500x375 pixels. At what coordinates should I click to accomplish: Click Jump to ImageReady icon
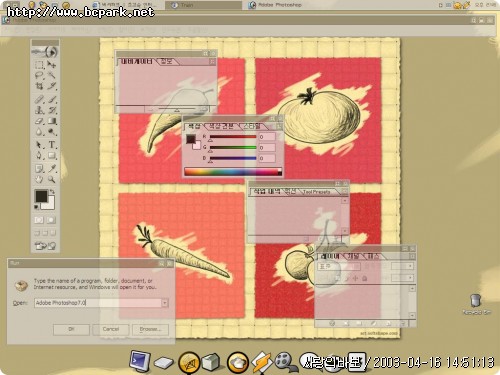point(45,246)
